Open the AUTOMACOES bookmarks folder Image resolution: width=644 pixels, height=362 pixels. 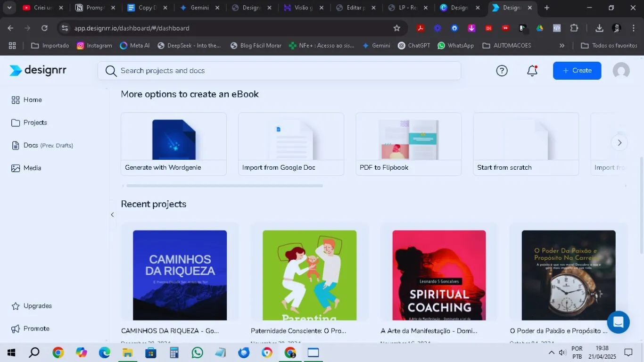click(x=507, y=46)
